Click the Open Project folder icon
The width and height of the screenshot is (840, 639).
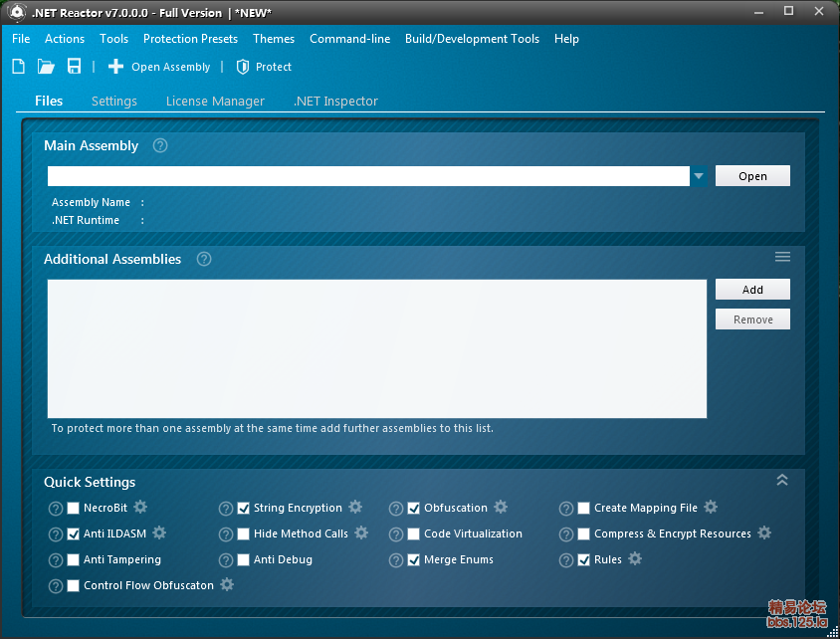(x=46, y=67)
